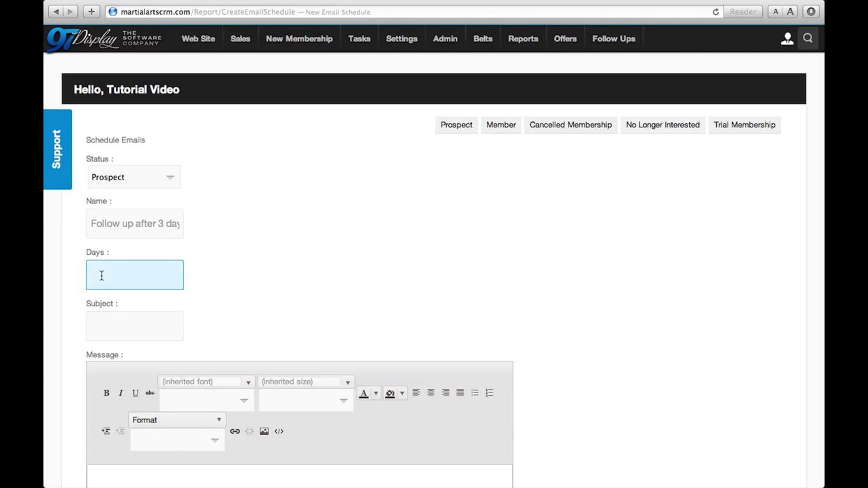Toggle underline formatting in message editor
This screenshot has width=868, height=488.
pyautogui.click(x=135, y=393)
